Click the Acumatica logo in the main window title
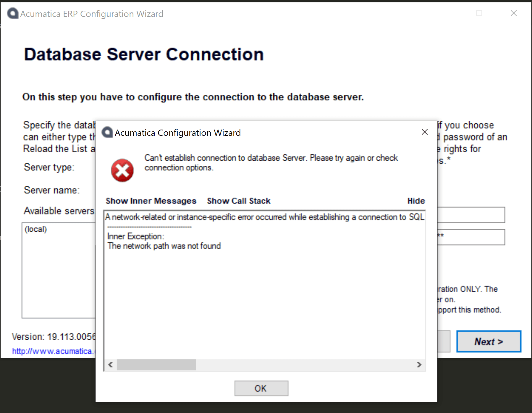The height and width of the screenshot is (413, 532). [13, 14]
